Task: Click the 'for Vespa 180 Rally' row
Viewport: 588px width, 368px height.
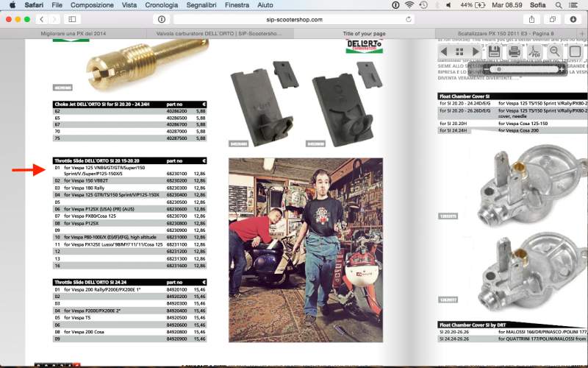Action: click(x=130, y=188)
